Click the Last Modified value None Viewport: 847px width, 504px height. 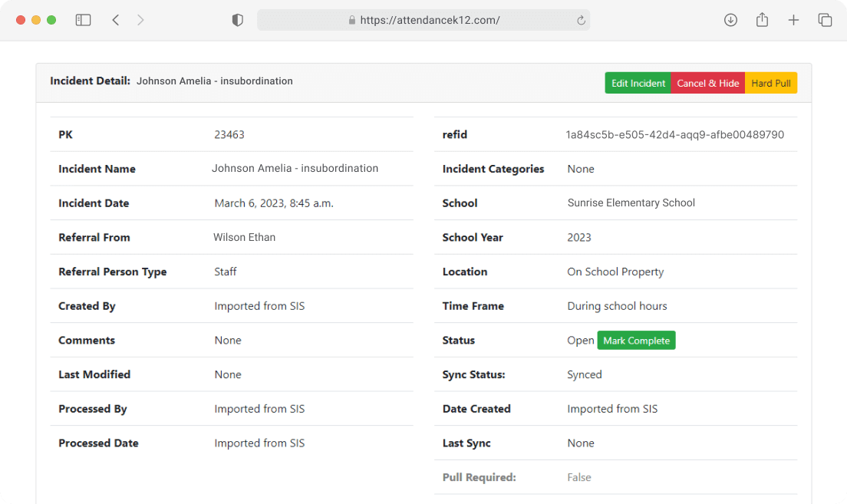point(227,374)
